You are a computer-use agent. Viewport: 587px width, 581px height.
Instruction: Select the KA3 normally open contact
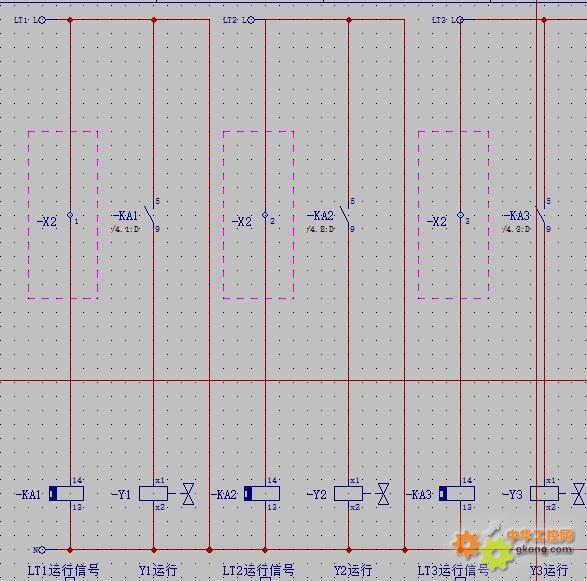pos(541,215)
